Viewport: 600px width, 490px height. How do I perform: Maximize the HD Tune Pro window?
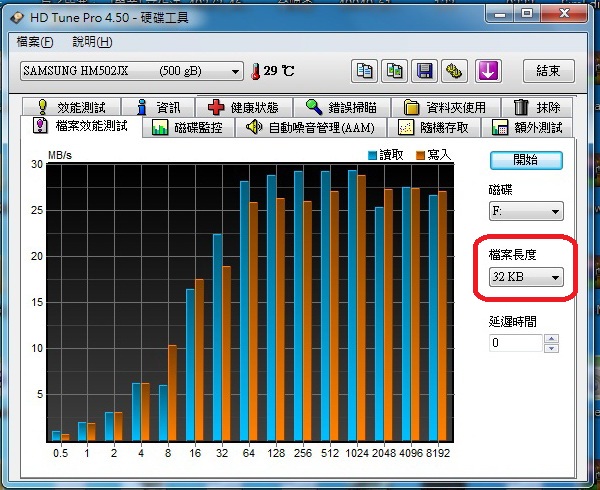click(527, 14)
